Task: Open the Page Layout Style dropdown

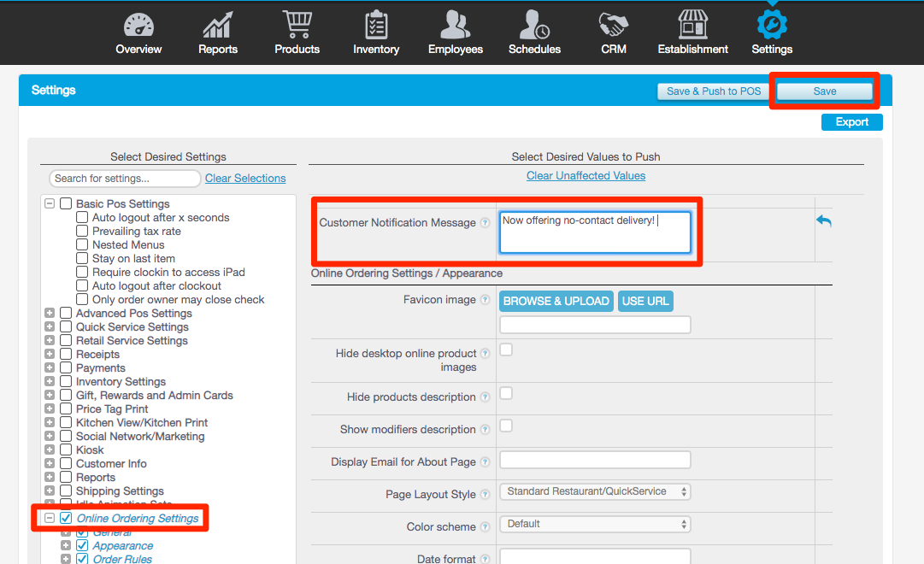Action: pos(595,491)
